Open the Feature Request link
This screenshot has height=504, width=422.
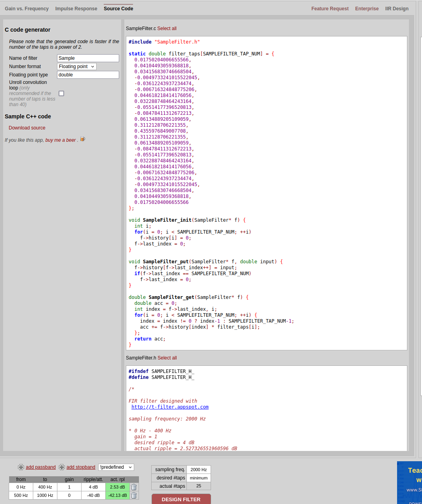tap(330, 9)
